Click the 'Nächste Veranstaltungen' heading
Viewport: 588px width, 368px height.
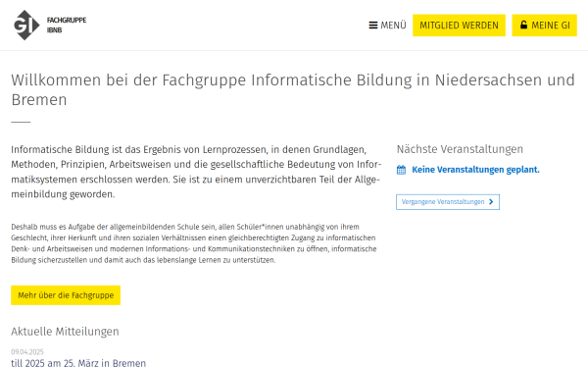click(460, 149)
